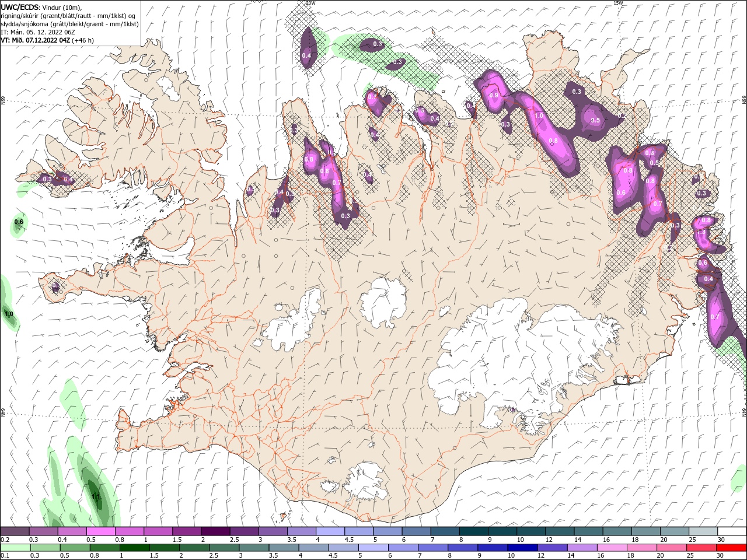Pick dark teal upper swatch between 8 and 9

click(474, 531)
